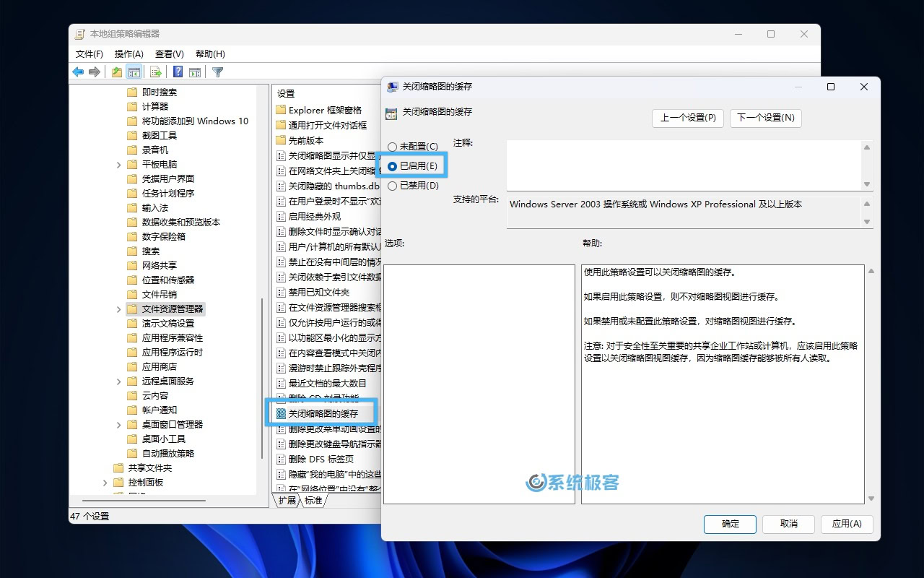Switch to the 扩展 tab
This screenshot has width=924, height=578.
click(x=287, y=501)
